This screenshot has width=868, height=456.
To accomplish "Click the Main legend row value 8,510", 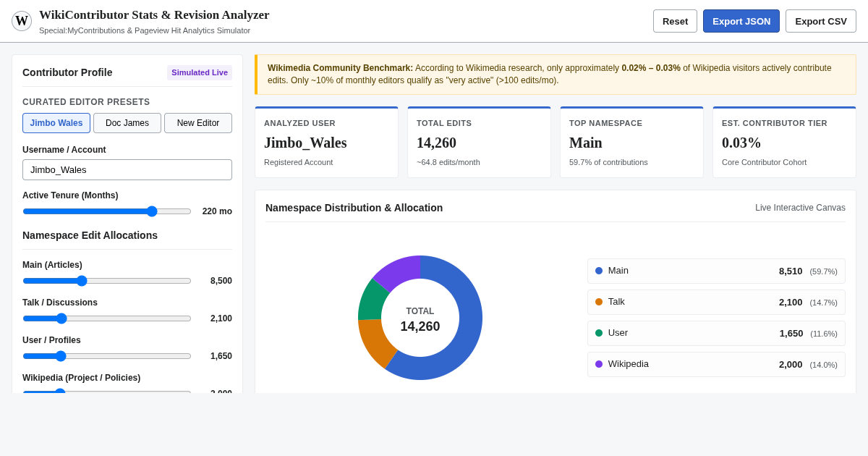I will pos(791,271).
